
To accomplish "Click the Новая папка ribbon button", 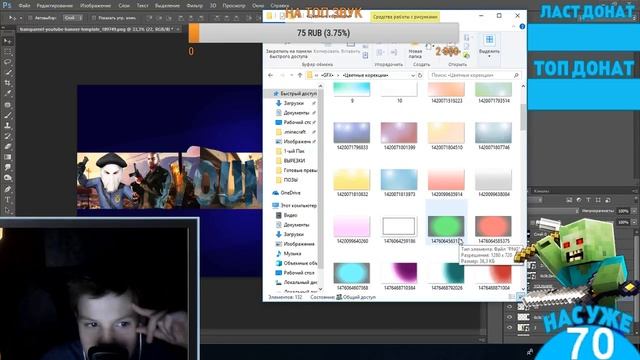I will click(x=415, y=49).
